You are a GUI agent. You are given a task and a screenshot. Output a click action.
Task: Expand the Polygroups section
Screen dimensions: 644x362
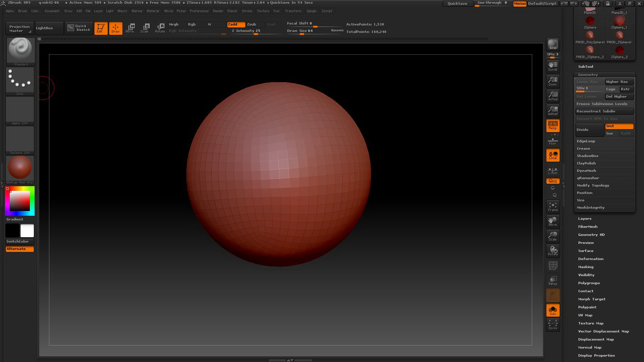pyautogui.click(x=589, y=283)
